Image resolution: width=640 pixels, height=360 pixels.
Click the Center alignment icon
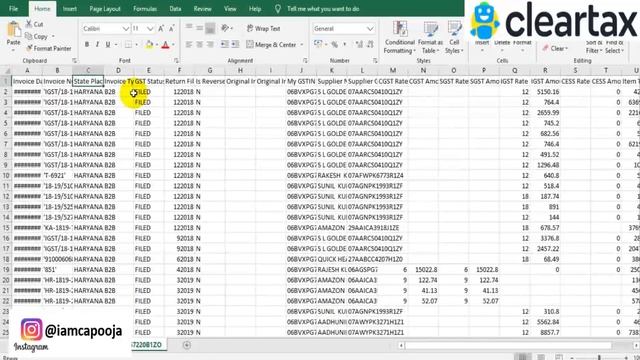point(199,44)
